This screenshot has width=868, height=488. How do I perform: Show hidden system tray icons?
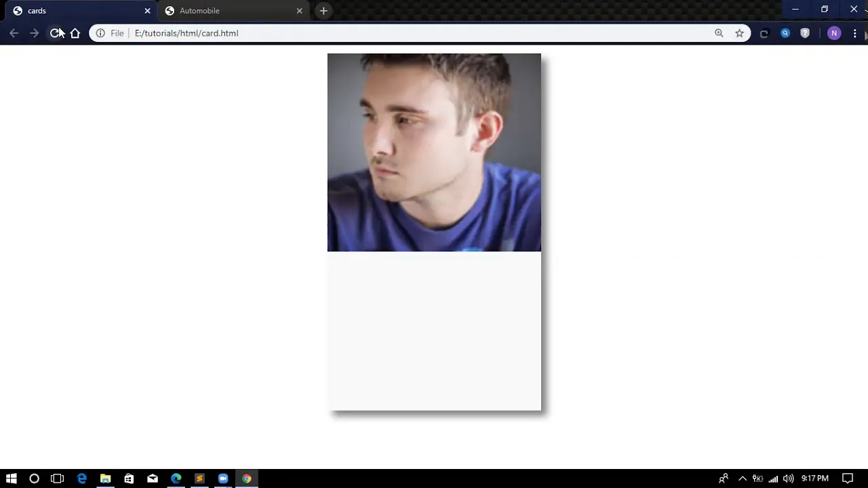(x=743, y=479)
